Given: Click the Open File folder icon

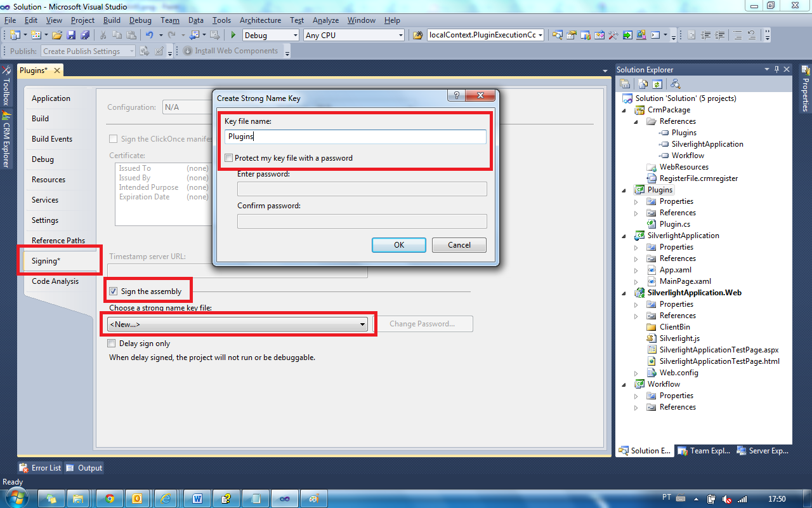Looking at the screenshot, I should point(57,36).
